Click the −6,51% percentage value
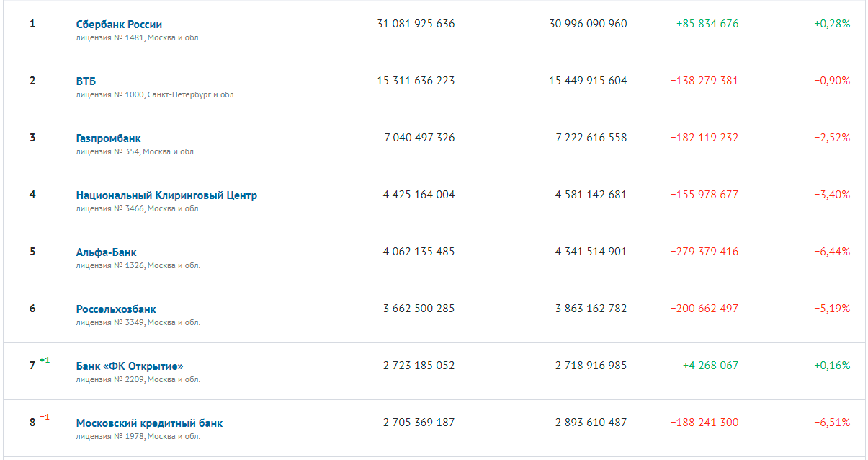 tap(832, 423)
